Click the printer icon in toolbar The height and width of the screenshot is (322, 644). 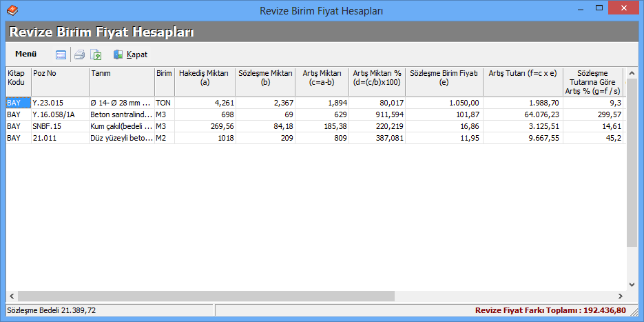(80, 54)
